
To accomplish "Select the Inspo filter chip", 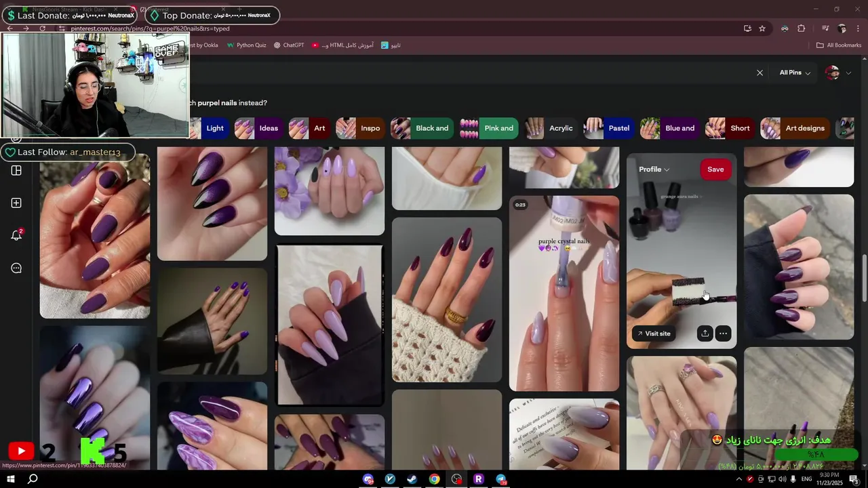I will 360,128.
